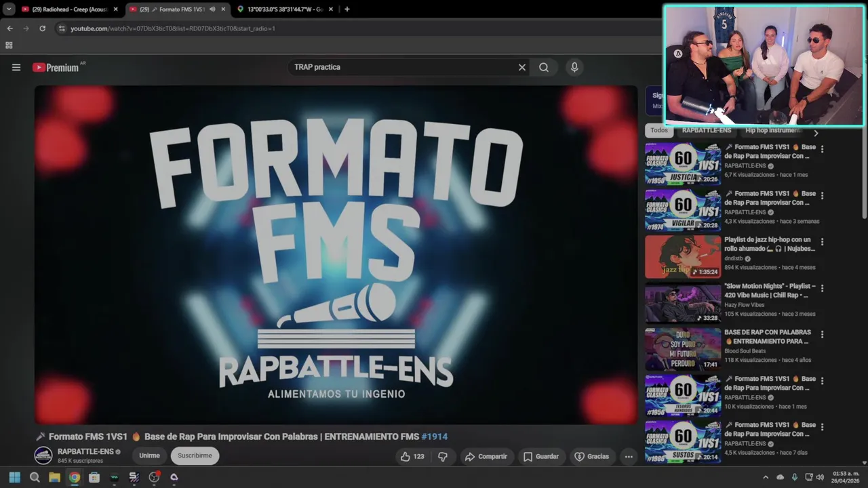The image size is (868, 488).
Task: Open the Blood Soul Beats video thumbnail
Action: point(683,349)
